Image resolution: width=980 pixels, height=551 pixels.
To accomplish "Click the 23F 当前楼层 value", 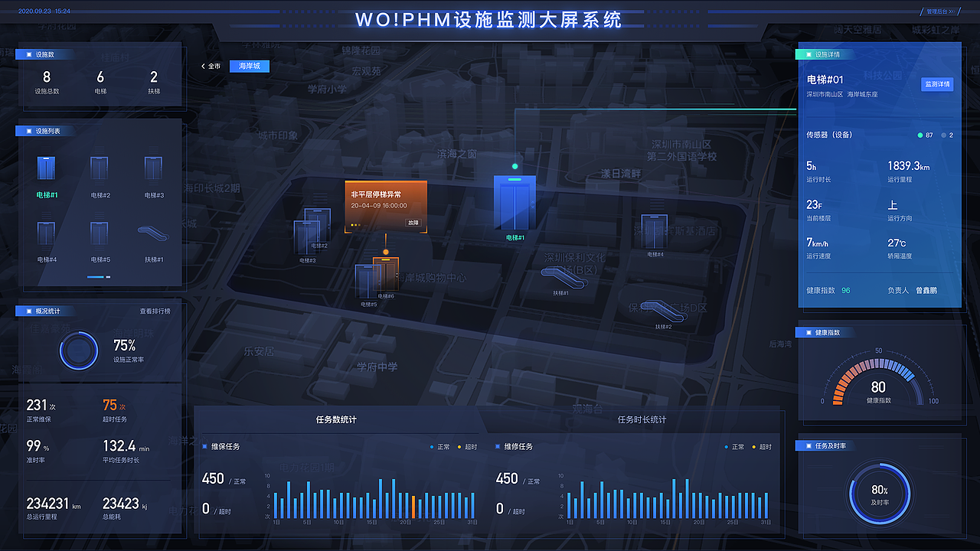I will [x=814, y=205].
